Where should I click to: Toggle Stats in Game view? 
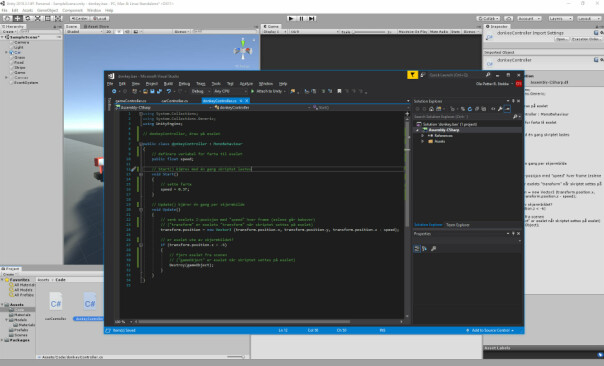coord(455,32)
